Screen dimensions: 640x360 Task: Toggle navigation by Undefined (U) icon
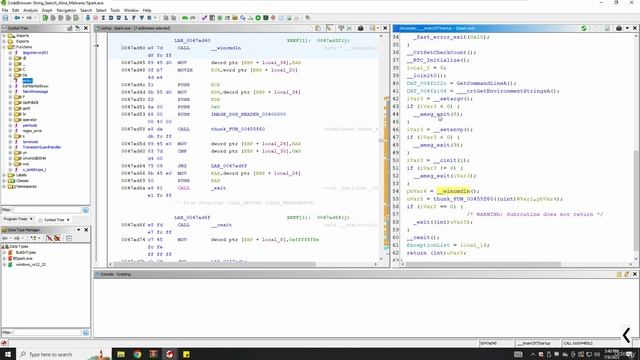click(x=118, y=18)
